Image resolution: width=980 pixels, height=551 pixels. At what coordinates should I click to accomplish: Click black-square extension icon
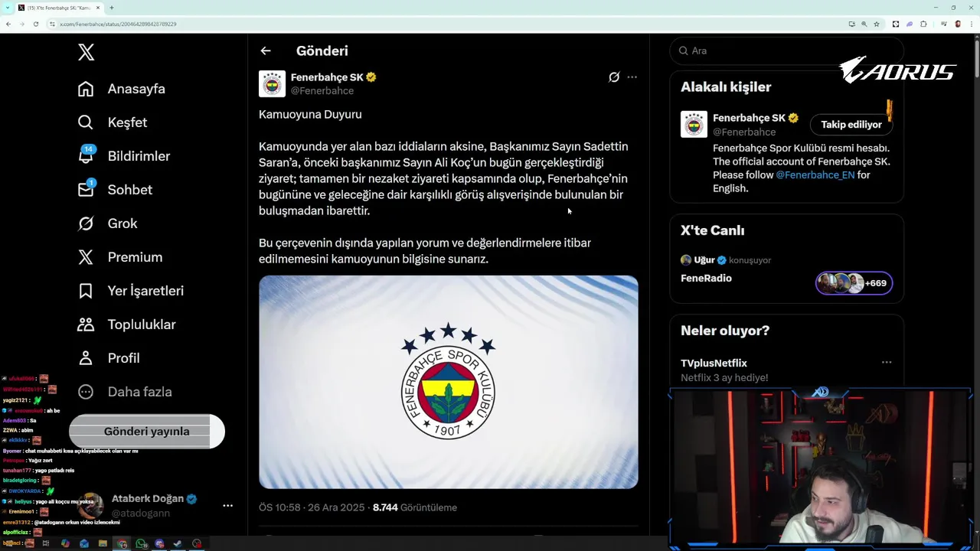pyautogui.click(x=896, y=24)
